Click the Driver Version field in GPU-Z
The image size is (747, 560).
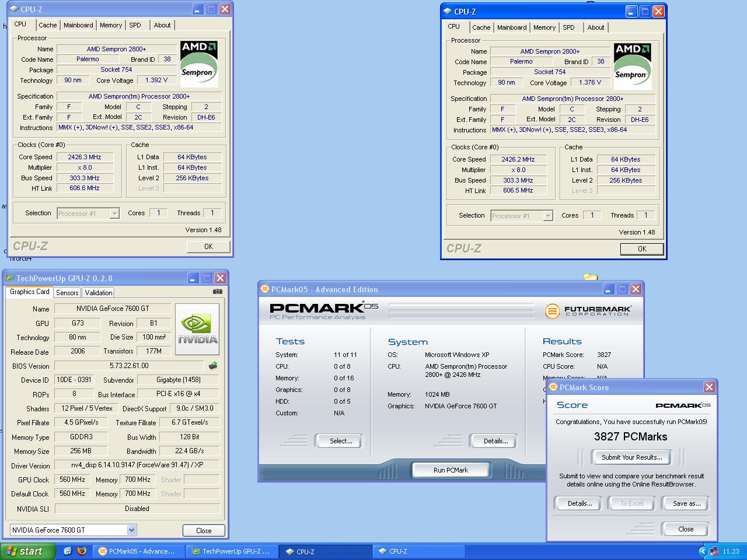coord(137,466)
